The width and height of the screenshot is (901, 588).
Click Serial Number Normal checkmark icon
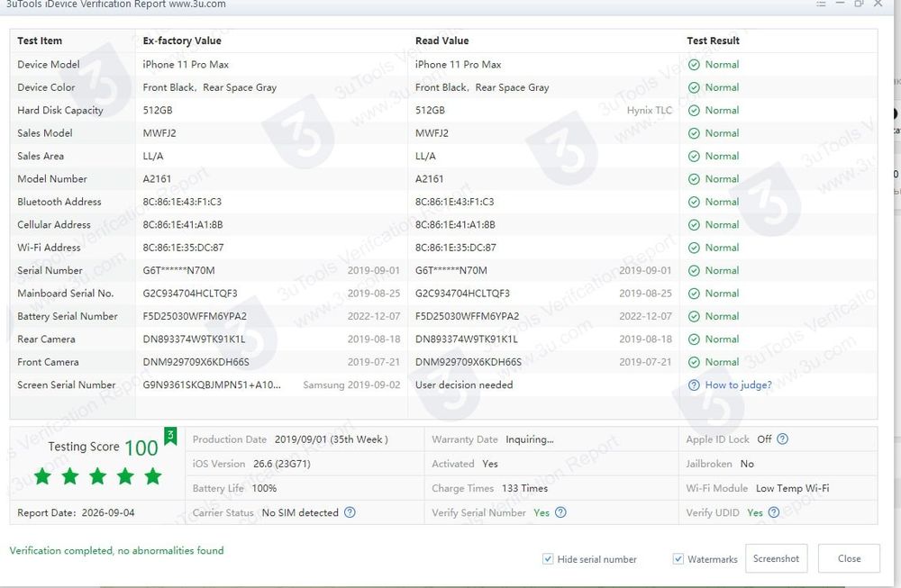pos(694,271)
